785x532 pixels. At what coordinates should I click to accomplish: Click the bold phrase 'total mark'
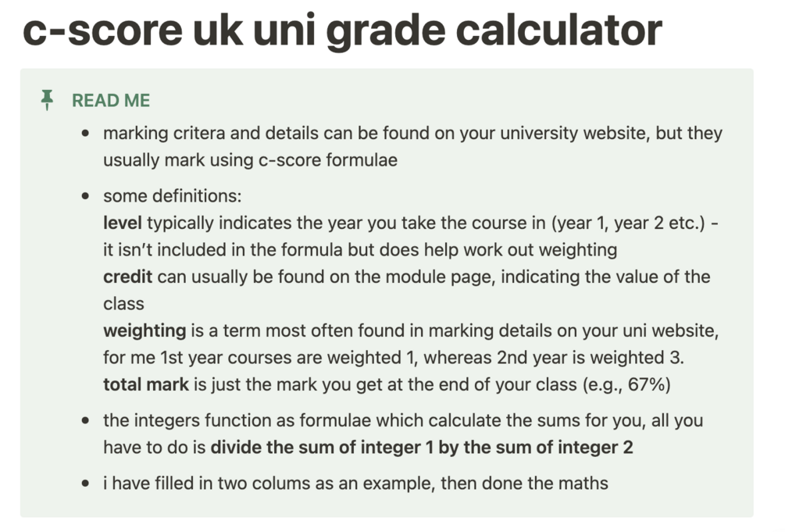coord(146,384)
